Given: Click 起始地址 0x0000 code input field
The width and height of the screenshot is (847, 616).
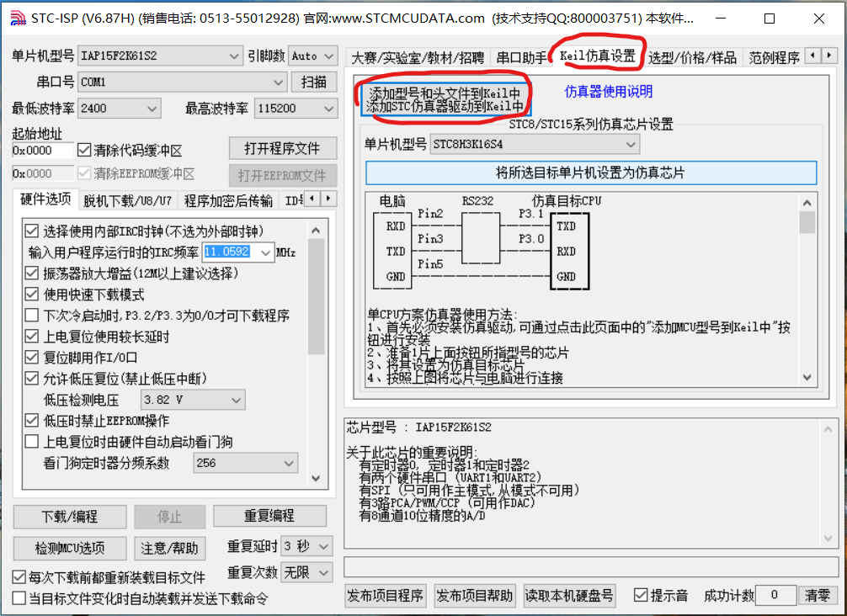Looking at the screenshot, I should click(43, 151).
